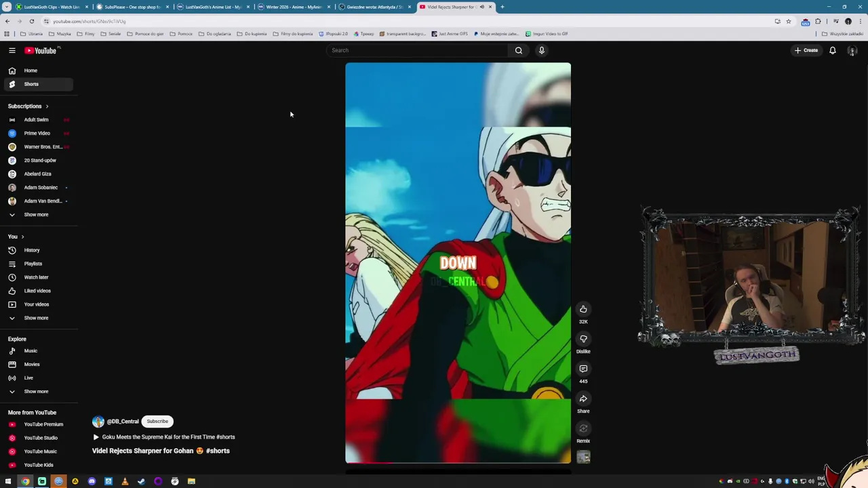Expand the You section
The width and height of the screenshot is (868, 488).
[x=16, y=237]
